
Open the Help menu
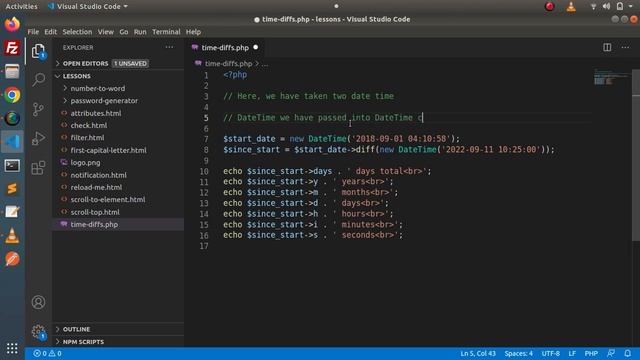(193, 32)
